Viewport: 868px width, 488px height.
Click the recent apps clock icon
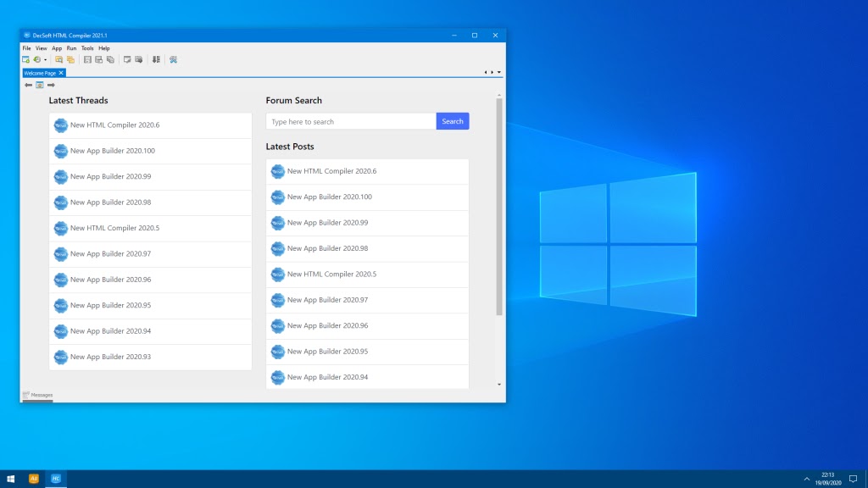tap(36, 60)
